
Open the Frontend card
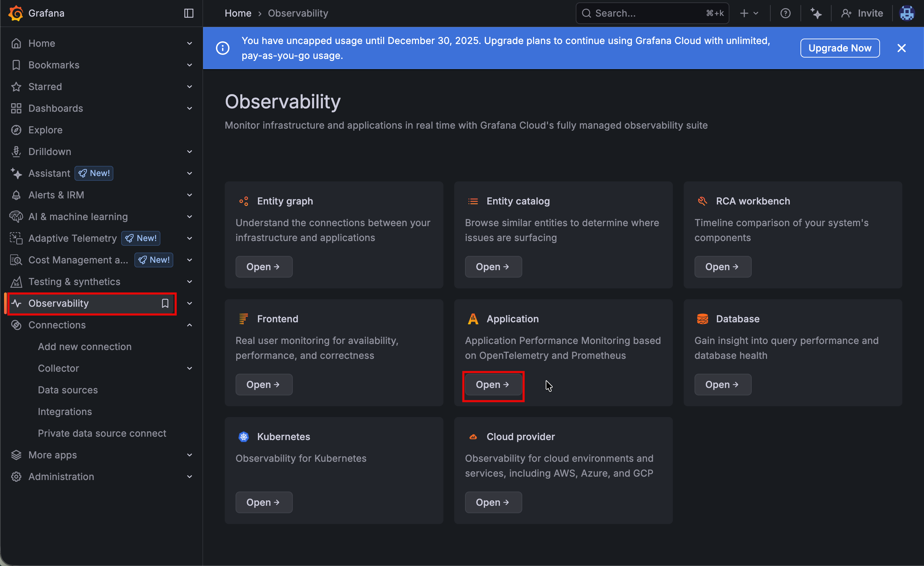[x=264, y=385]
